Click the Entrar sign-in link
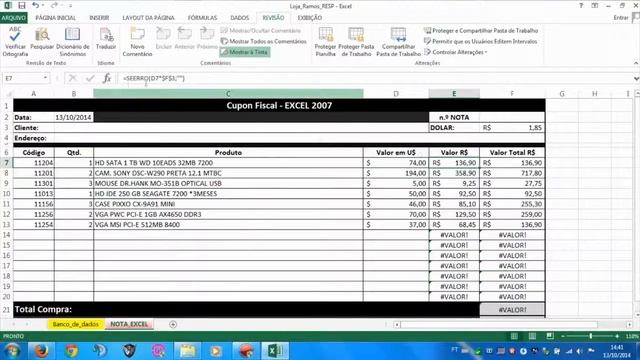Viewport: 640px width, 360px height. click(621, 18)
